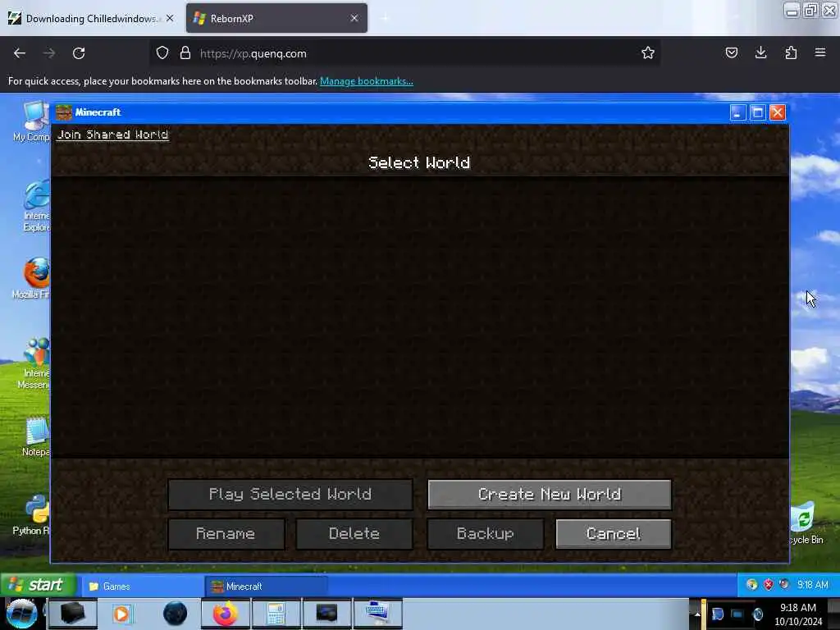Reload the current page
840x630 pixels.
pos(79,53)
